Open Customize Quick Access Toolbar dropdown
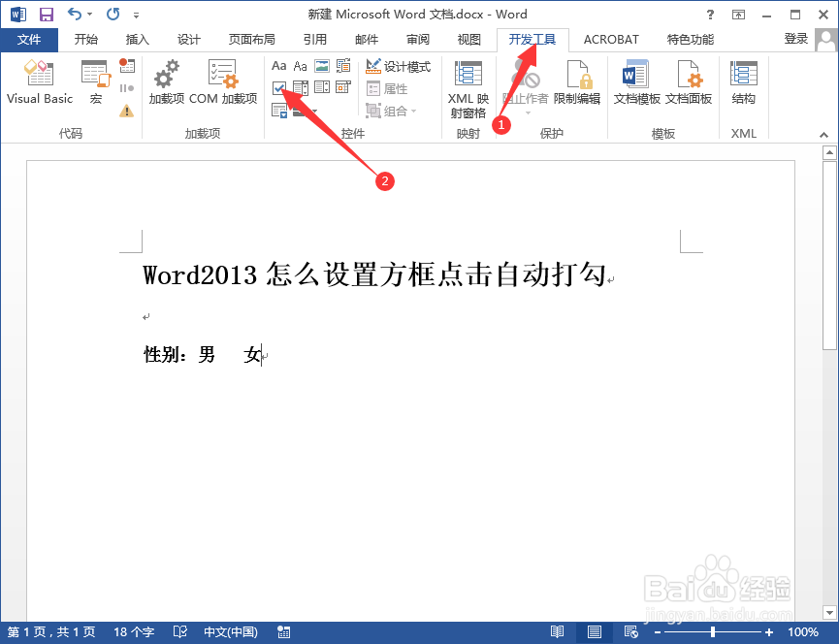Viewport: 839px width, 644px height. tap(137, 15)
